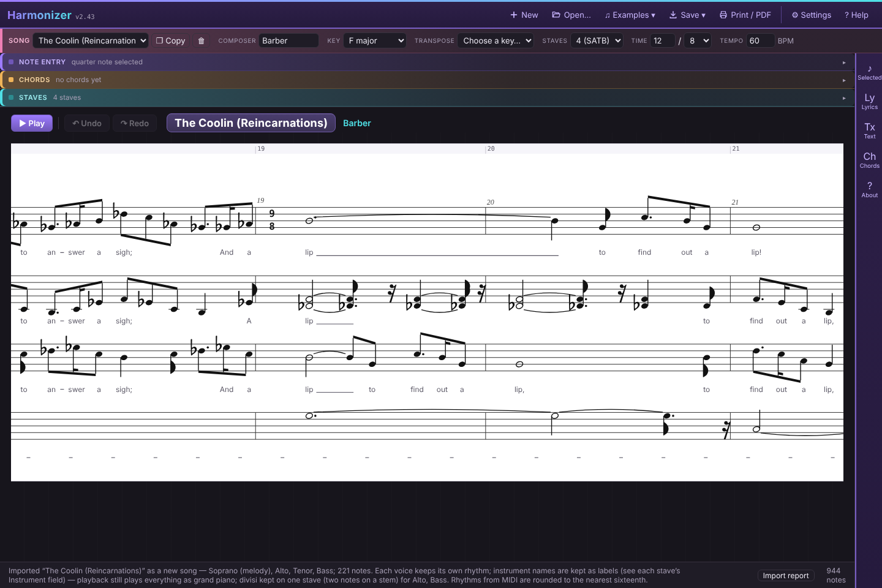Open the Transpose Choose a key dropdown
Screen dimensions: 882x588
(x=496, y=41)
